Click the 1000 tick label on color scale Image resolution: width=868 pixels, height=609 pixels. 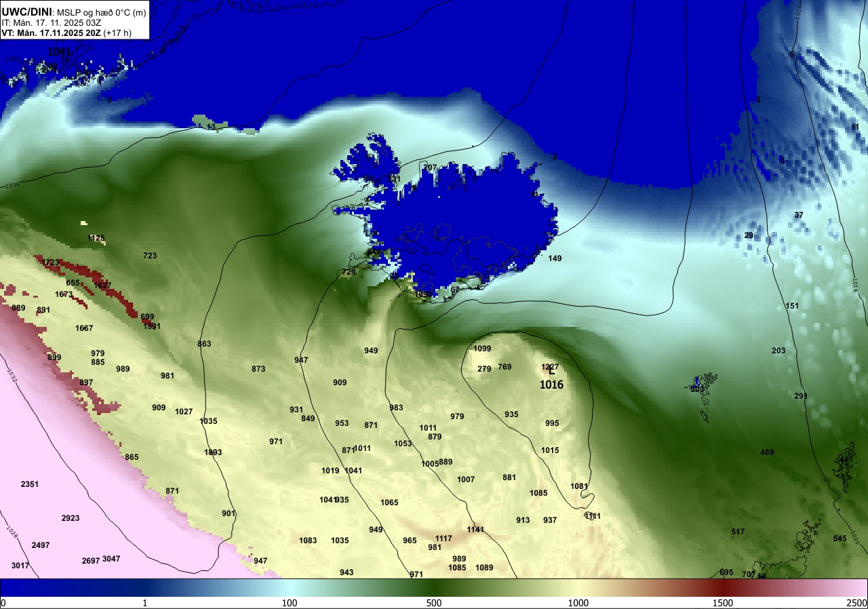578,603
